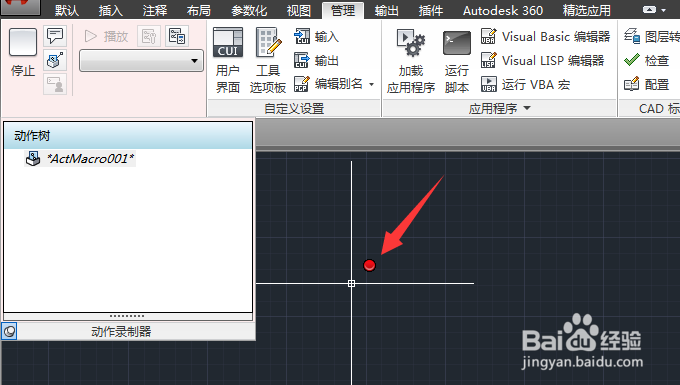Open the Visual Basic editor

click(x=545, y=37)
